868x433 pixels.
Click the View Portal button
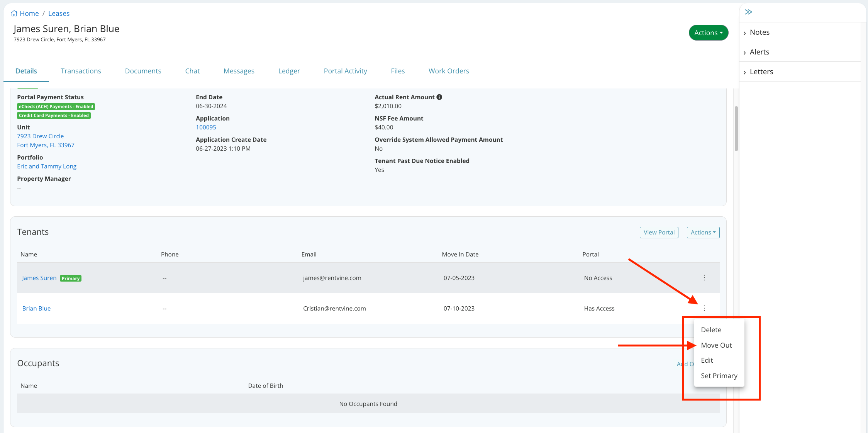click(x=659, y=233)
